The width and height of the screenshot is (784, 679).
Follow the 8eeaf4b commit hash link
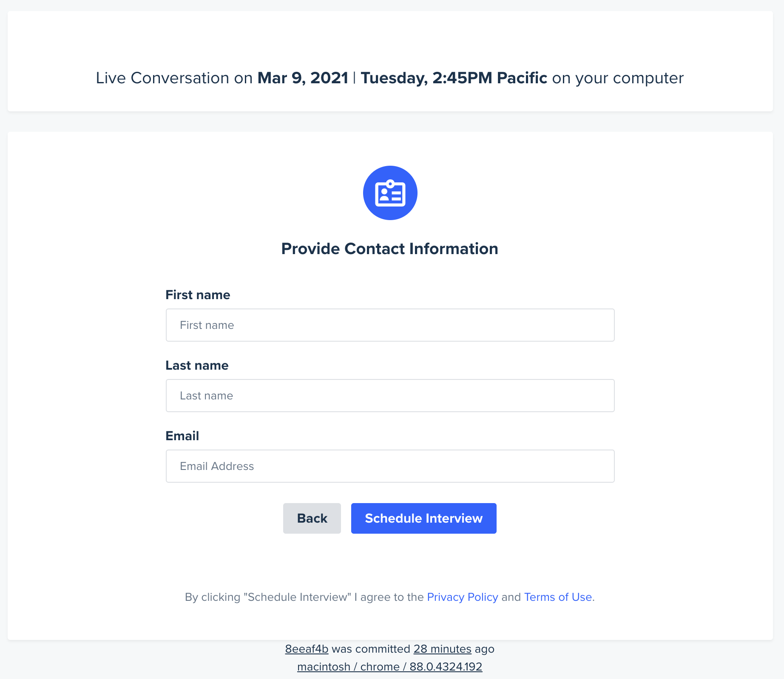(x=307, y=649)
